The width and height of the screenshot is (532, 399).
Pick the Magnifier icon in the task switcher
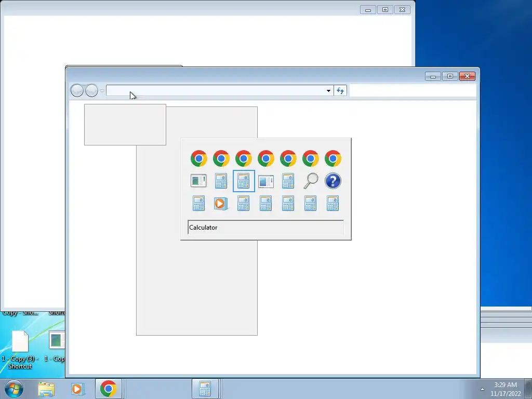[x=311, y=181]
